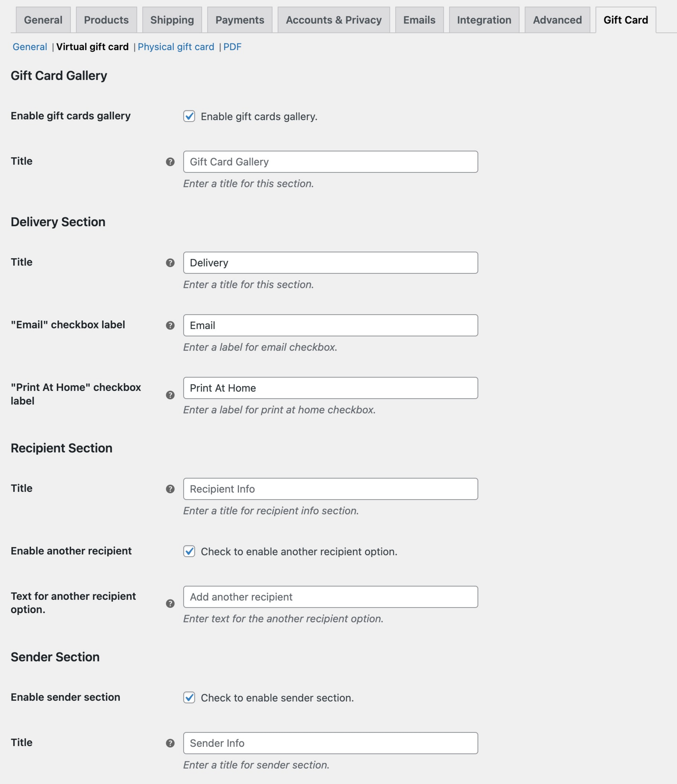677x784 pixels.
Task: Go to the PDF settings section
Action: pyautogui.click(x=232, y=47)
